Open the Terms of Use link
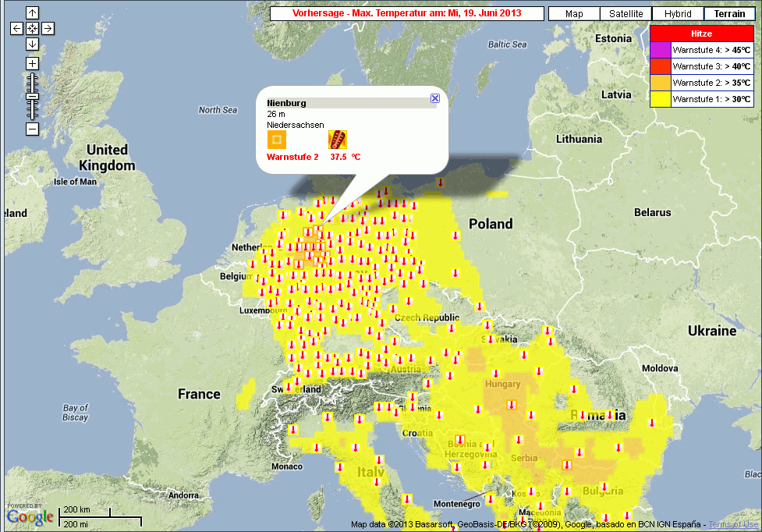 (x=732, y=525)
